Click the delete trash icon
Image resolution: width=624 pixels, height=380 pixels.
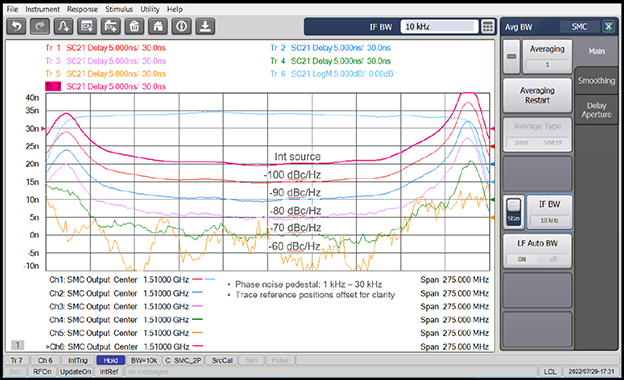pyautogui.click(x=134, y=27)
